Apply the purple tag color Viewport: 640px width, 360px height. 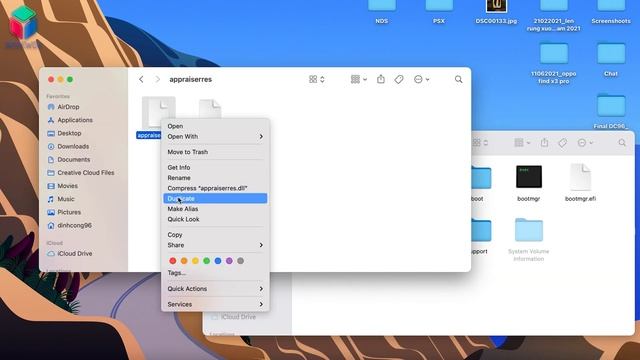[x=229, y=261]
